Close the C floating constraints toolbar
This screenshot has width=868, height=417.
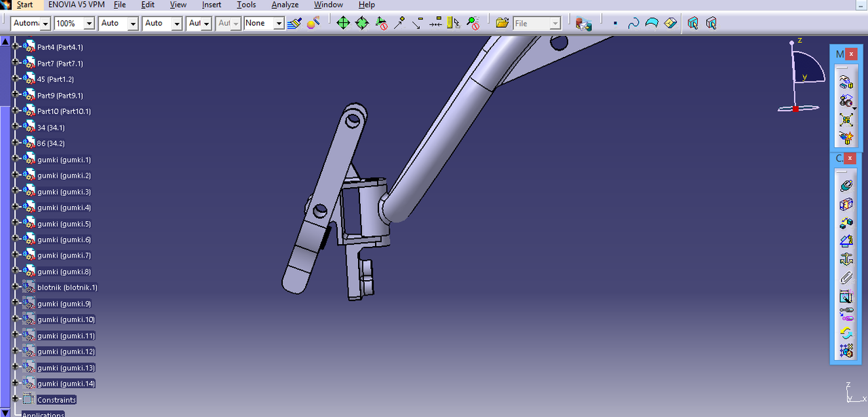coord(851,158)
